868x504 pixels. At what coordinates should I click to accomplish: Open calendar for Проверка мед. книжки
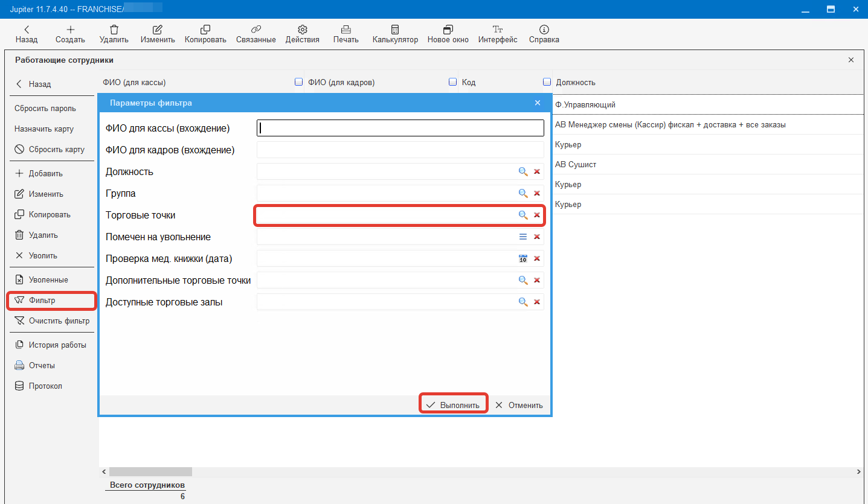[523, 259]
